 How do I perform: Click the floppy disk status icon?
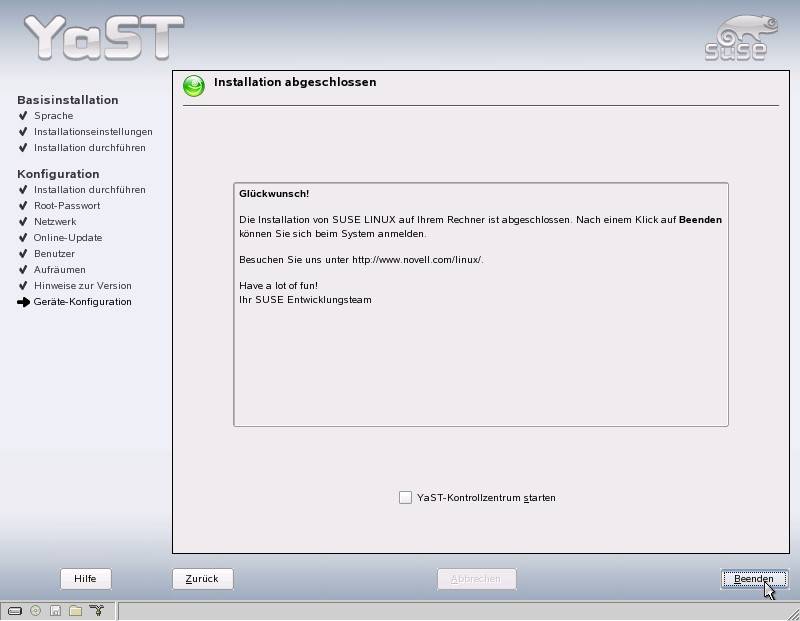(56, 610)
